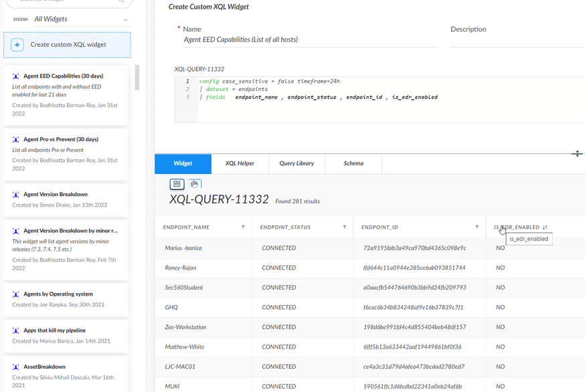The width and height of the screenshot is (585, 392).
Task: Open the XQL Helper tab
Action: (240, 163)
